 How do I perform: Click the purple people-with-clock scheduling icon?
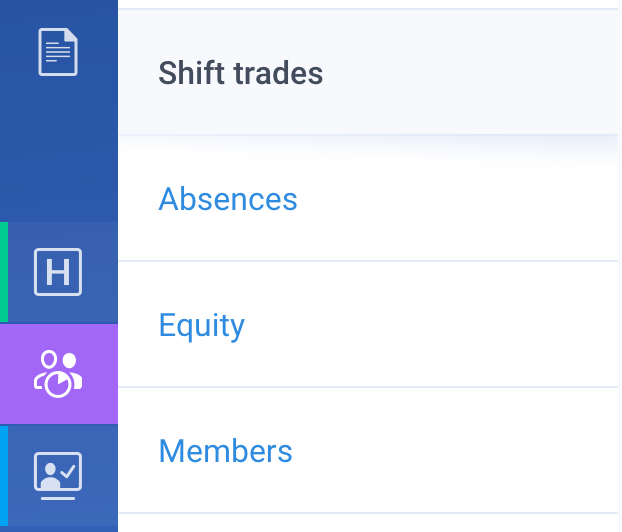point(58,374)
